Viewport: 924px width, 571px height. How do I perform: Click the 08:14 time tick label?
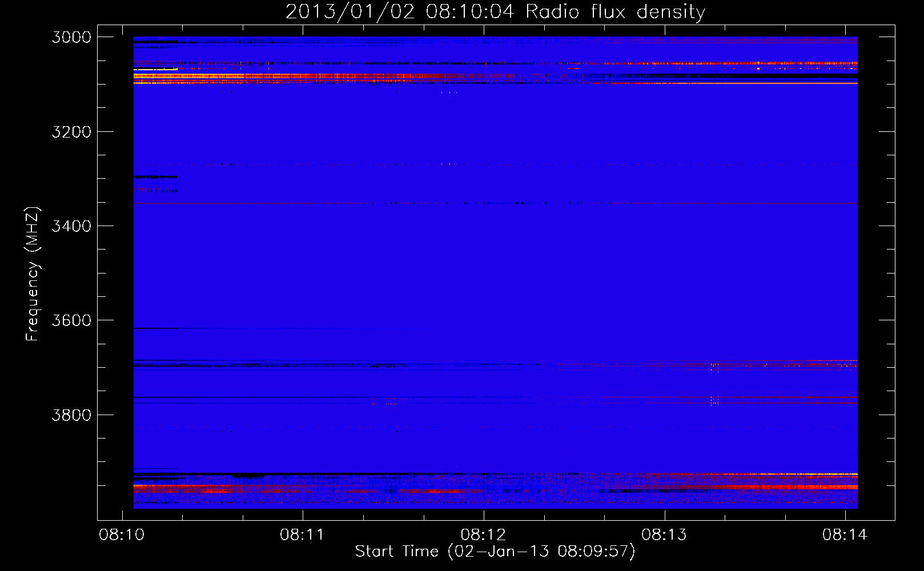845,535
